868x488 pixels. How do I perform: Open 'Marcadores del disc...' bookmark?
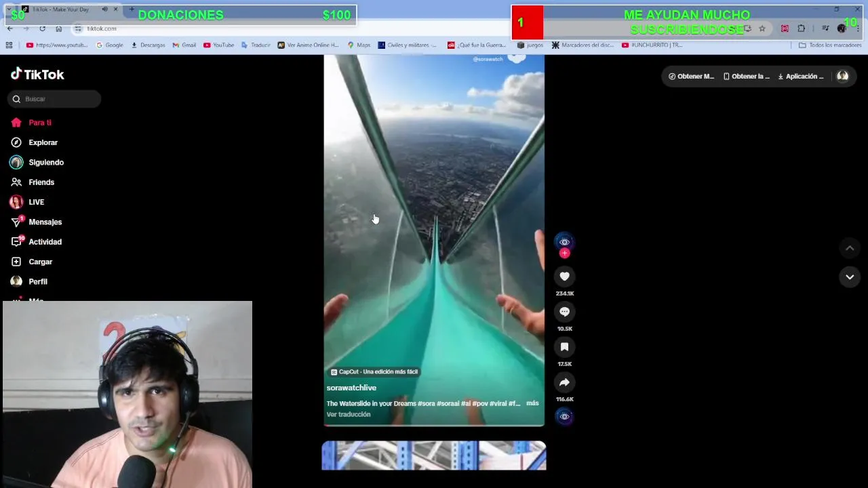583,45
